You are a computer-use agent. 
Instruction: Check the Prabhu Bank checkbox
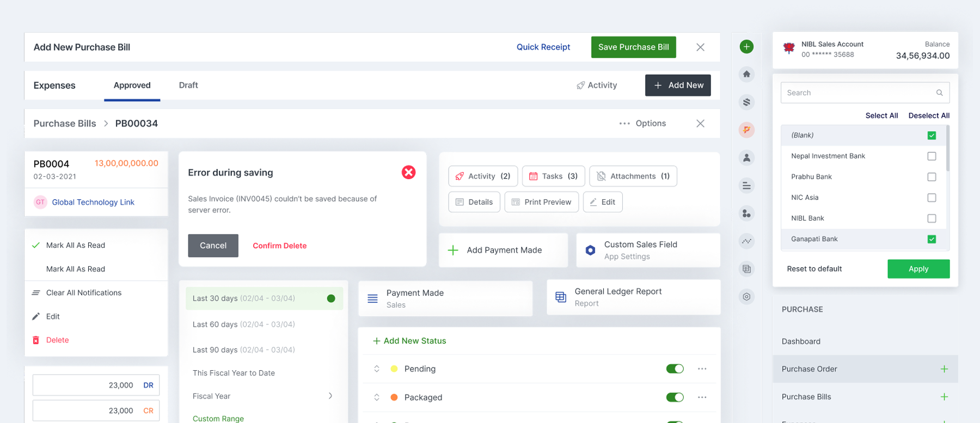pyautogui.click(x=932, y=177)
